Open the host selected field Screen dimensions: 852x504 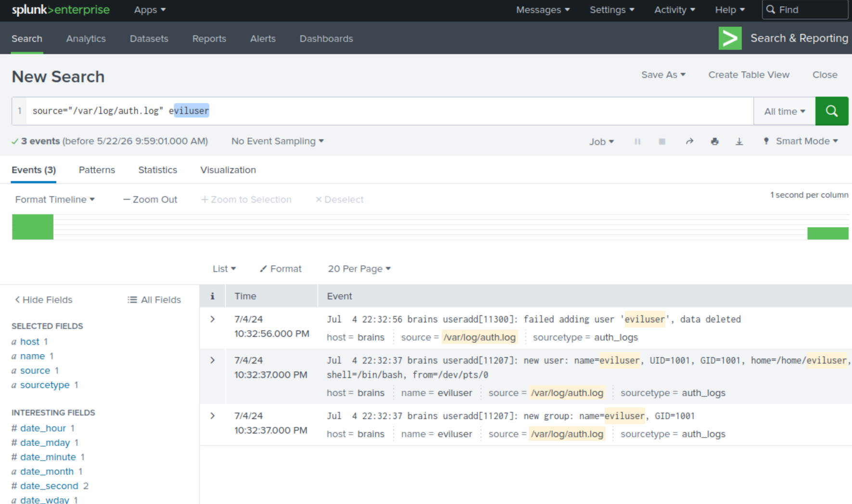click(x=30, y=341)
